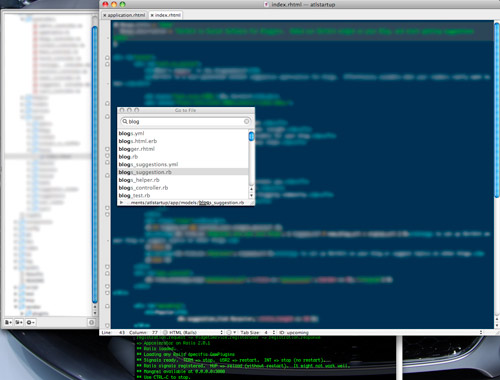Click the Column number in status bar
Image resolution: width=500 pixels, height=380 pixels.
pyautogui.click(x=155, y=332)
